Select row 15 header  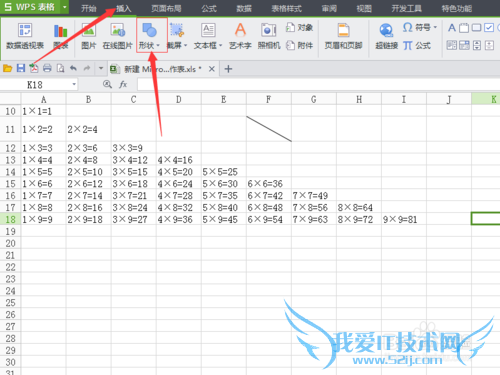click(10, 184)
